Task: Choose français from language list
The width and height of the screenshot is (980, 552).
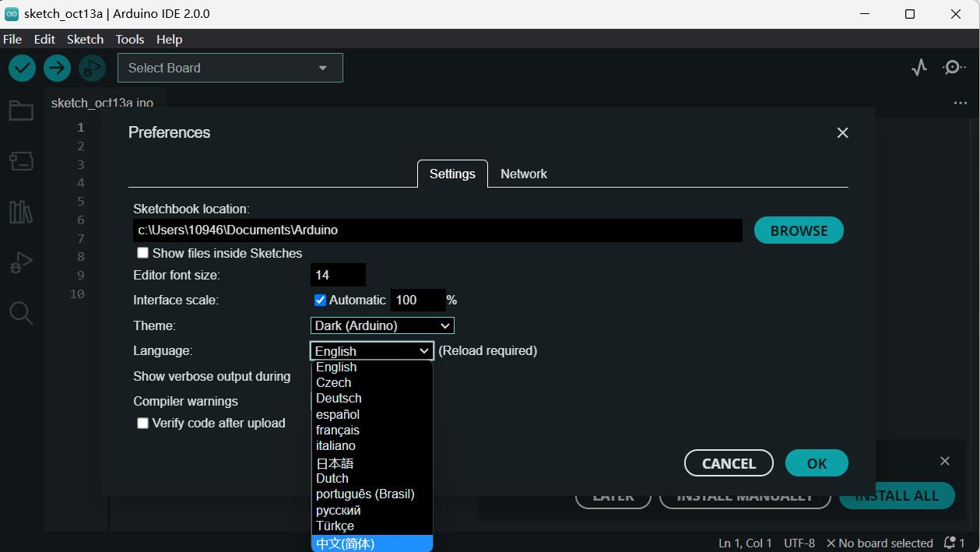Action: (372, 430)
